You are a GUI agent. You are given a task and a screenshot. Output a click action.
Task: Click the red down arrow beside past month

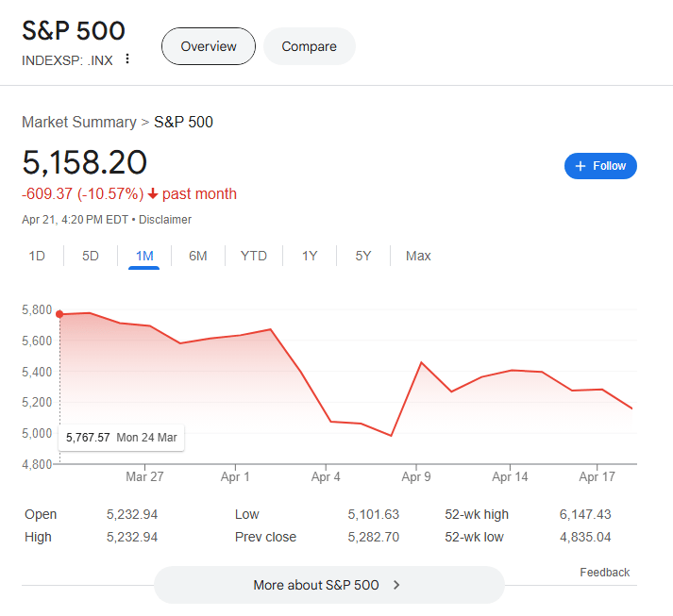coord(153,194)
